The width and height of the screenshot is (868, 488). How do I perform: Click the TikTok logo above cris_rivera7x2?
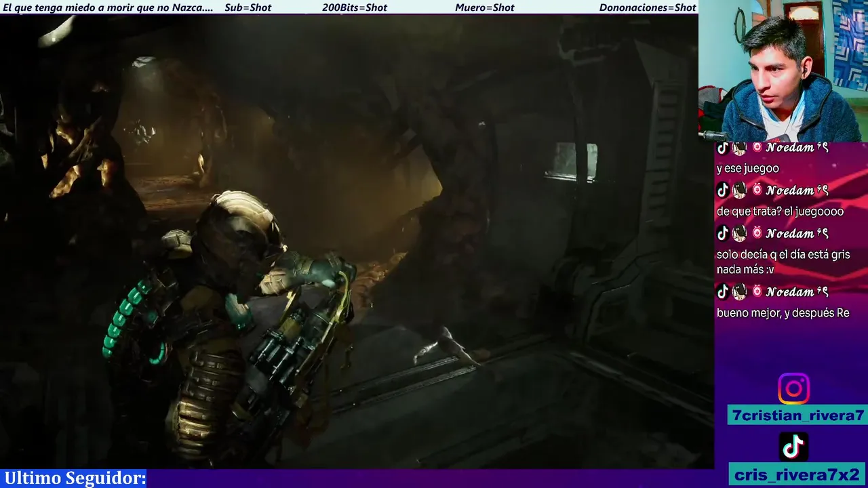(x=793, y=447)
